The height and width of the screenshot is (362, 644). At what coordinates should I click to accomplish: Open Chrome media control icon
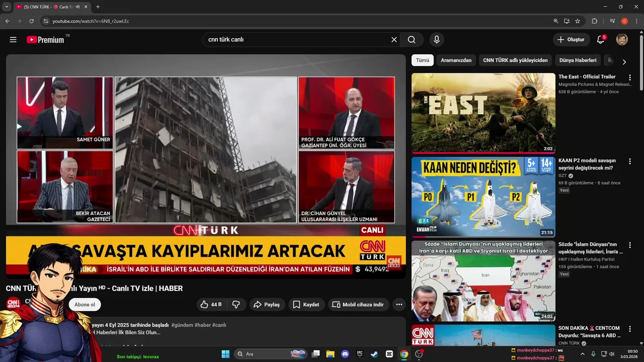coord(612,21)
